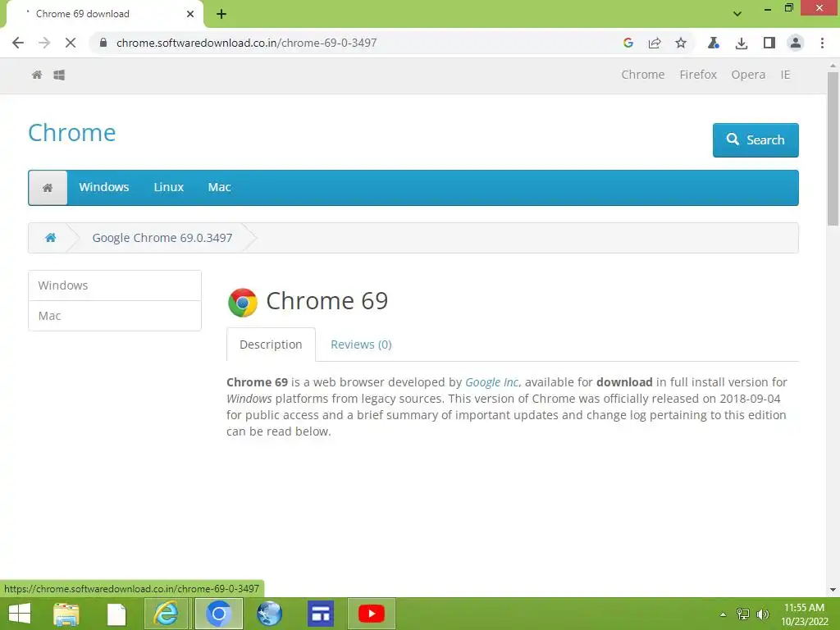Open File Explorer from taskbar
The width and height of the screenshot is (840, 630).
tap(66, 614)
